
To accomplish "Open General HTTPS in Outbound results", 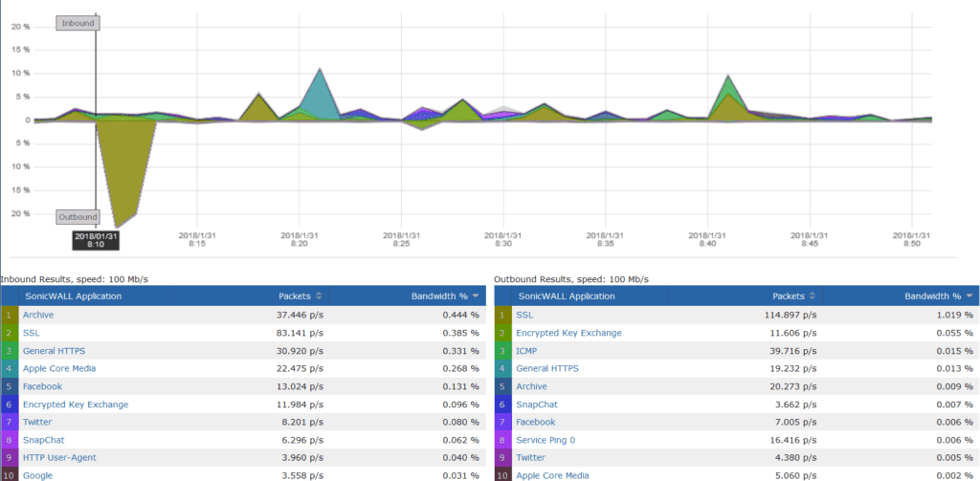I will (x=547, y=368).
